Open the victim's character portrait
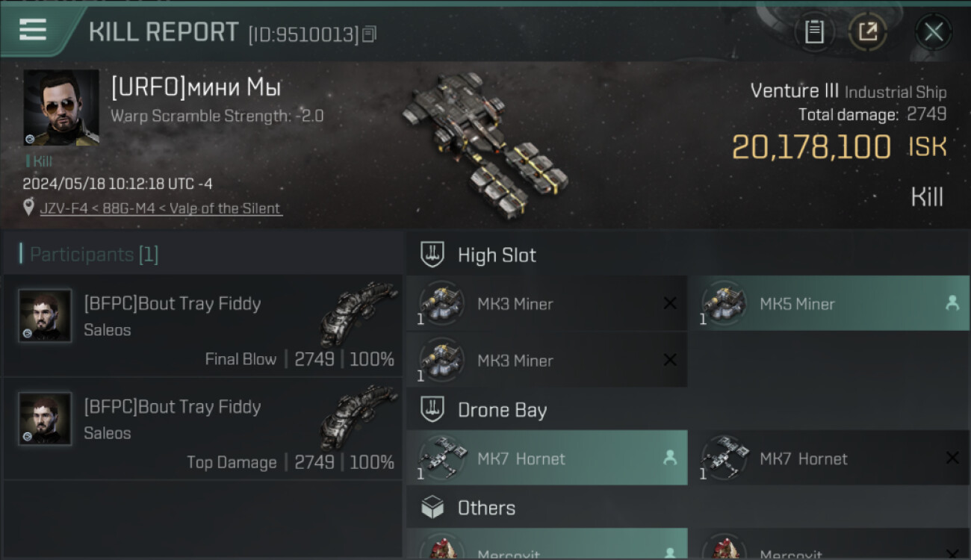Viewport: 971px width, 560px height. [61, 108]
